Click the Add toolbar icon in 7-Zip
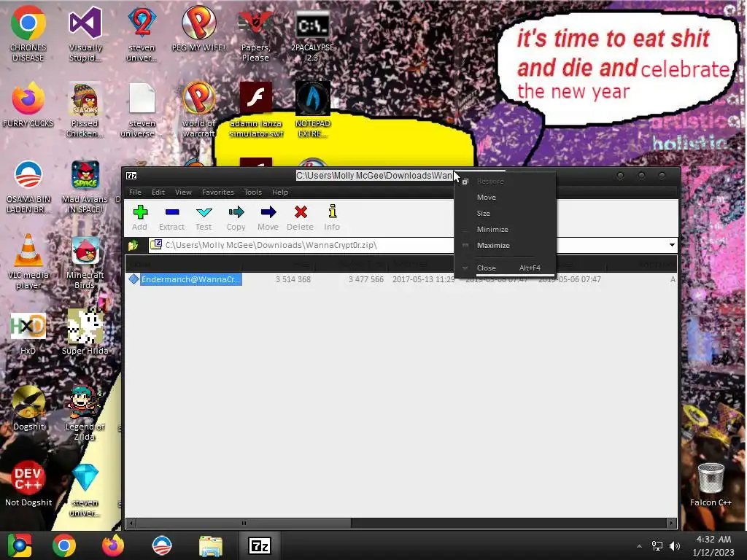The height and width of the screenshot is (560, 747). (140, 217)
